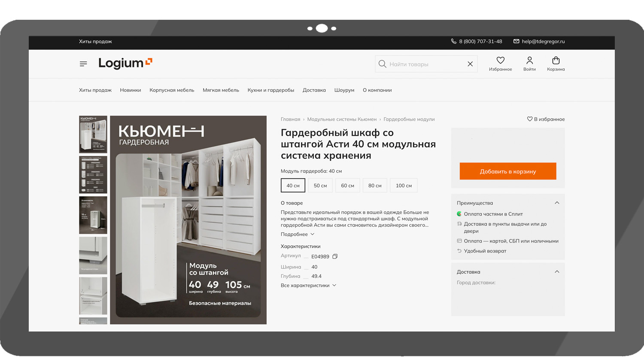The height and width of the screenshot is (362, 644).
Task: Click the magnifier search icon
Action: [382, 64]
